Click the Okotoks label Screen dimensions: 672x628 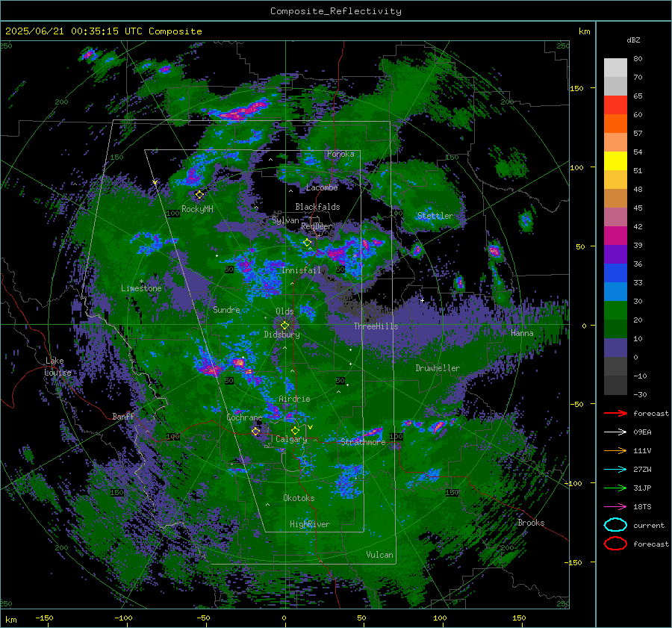[299, 498]
